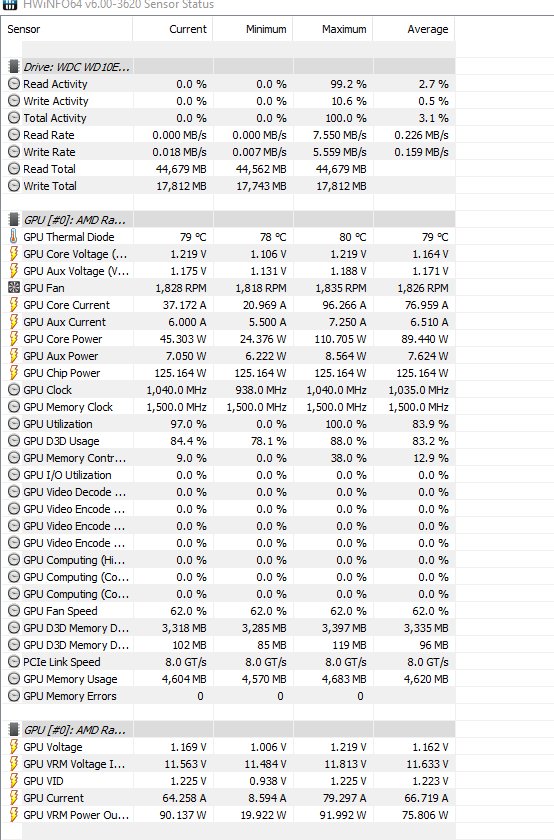Click the 938.0 MHz minimum GPU Clock value
Screen dimensions: 554x840
(x=261, y=390)
